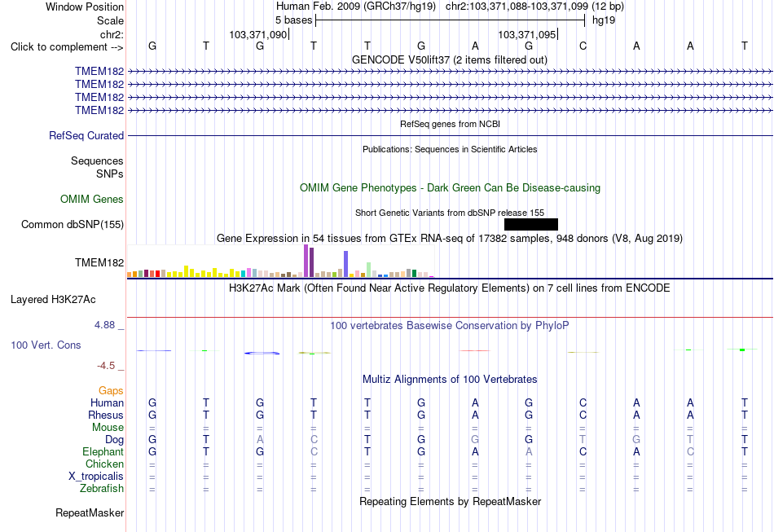Select the 'Window Position' label
The height and width of the screenshot is (532, 774).
point(85,7)
